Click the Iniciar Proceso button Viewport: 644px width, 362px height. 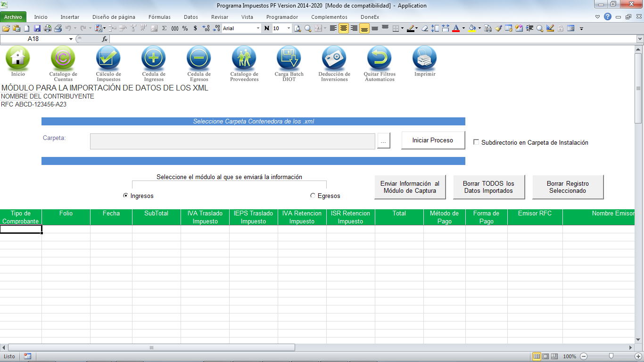[433, 140]
